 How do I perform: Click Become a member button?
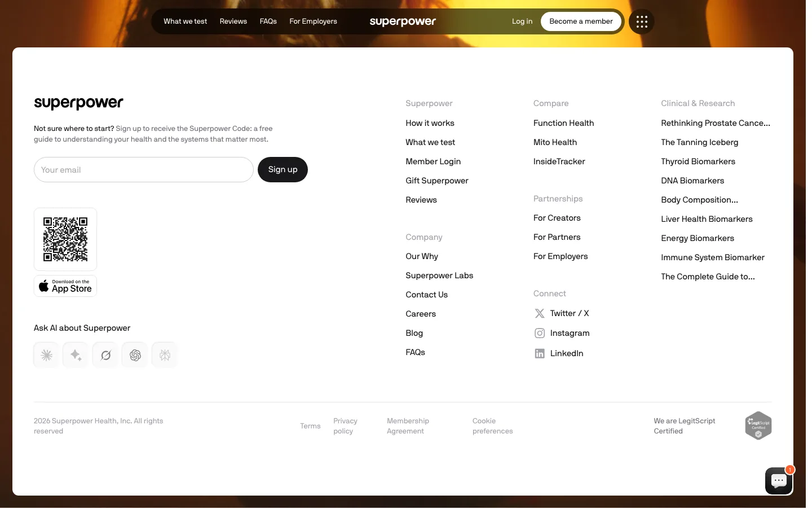[581, 21]
